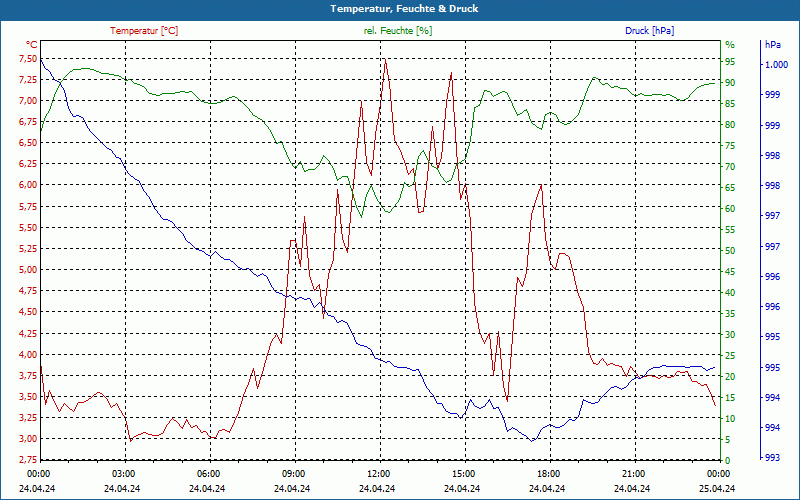Click the % unit label above humidity axis
800x500 pixels.
(x=730, y=45)
